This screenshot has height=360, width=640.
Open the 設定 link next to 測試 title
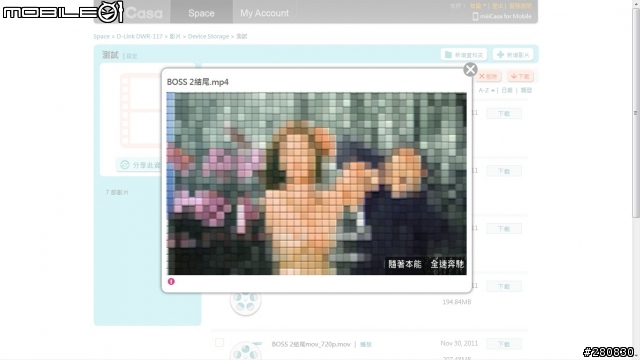coord(131,56)
